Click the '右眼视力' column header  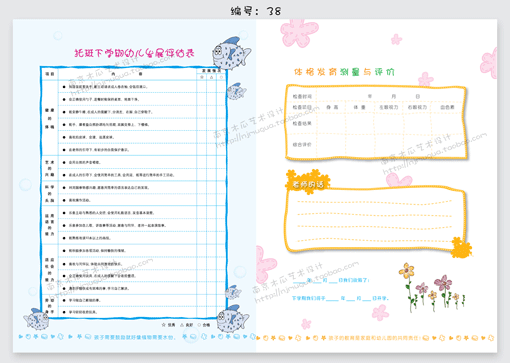[x=417, y=107]
